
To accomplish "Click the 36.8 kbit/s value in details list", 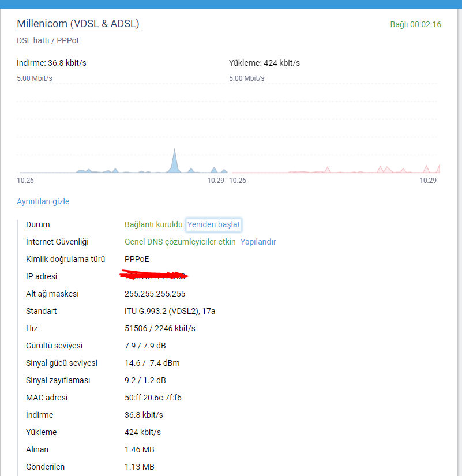I will tap(144, 415).
